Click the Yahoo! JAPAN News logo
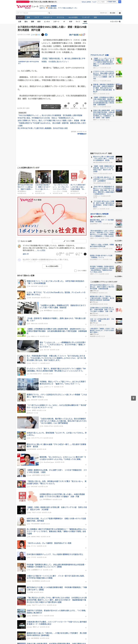Viewport: 138px width, 644px height. tap(28, 7)
